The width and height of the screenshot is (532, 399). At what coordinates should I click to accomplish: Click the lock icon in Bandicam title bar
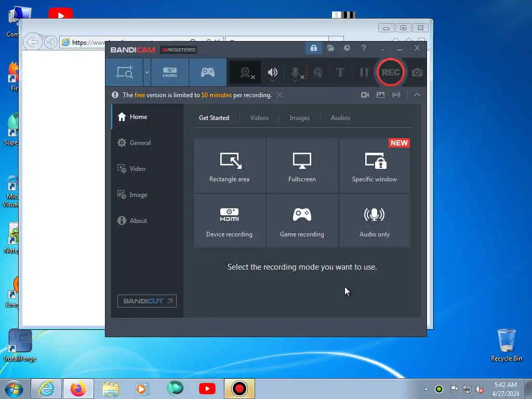(x=313, y=48)
